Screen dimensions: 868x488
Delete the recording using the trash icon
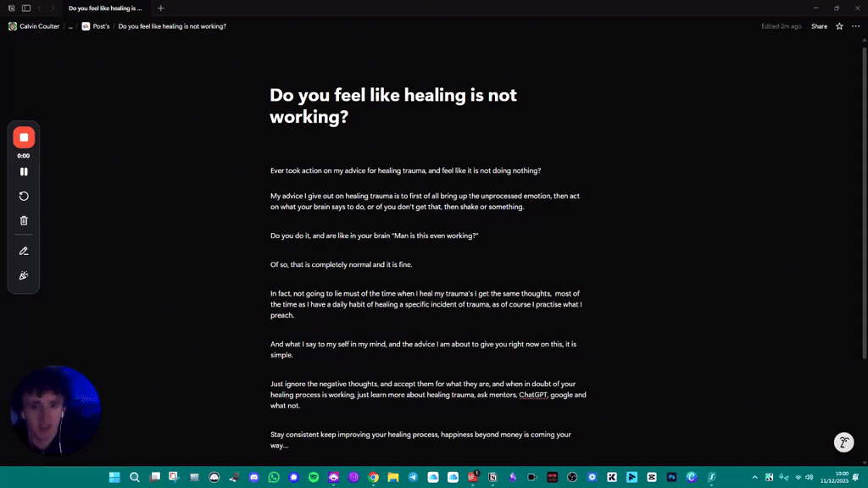tap(24, 219)
